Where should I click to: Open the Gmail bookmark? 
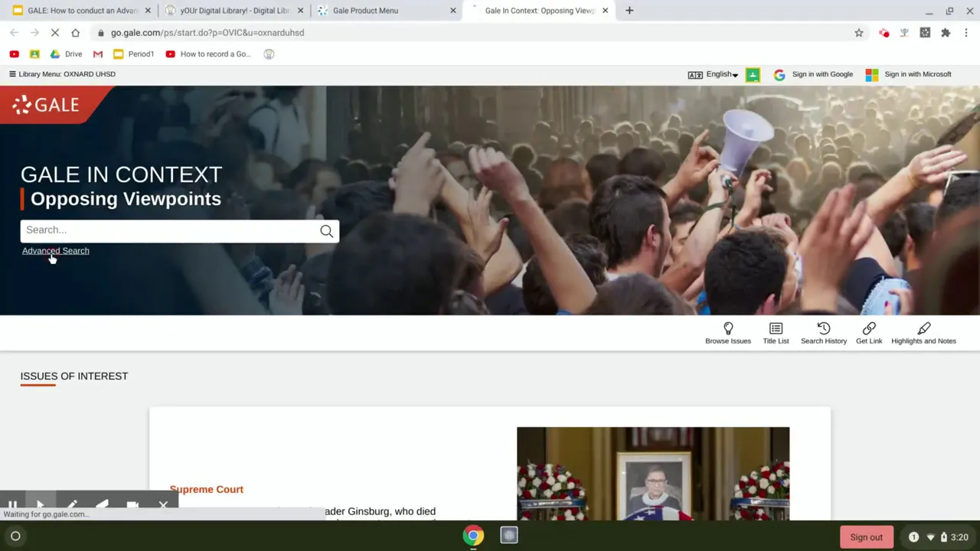pos(97,54)
